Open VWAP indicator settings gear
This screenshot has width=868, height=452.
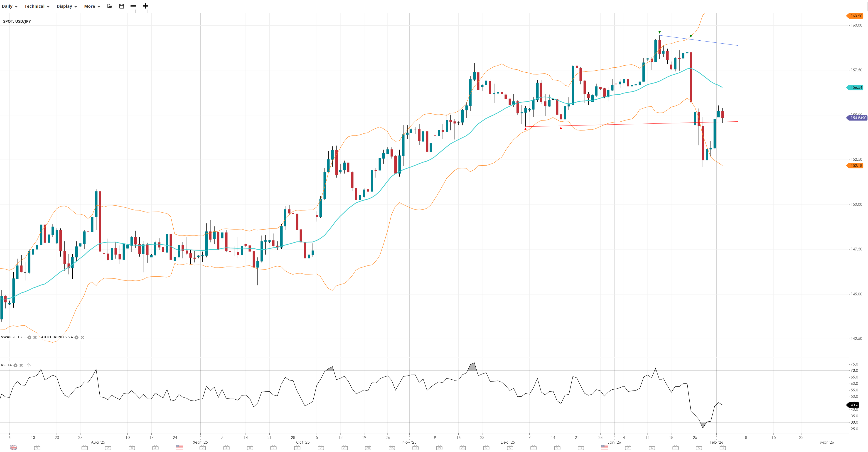29,337
